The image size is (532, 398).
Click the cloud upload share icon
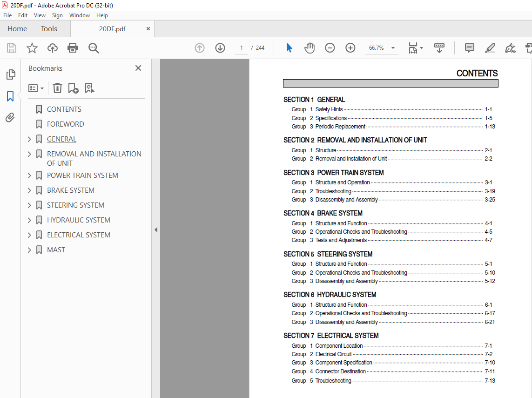pos(52,48)
